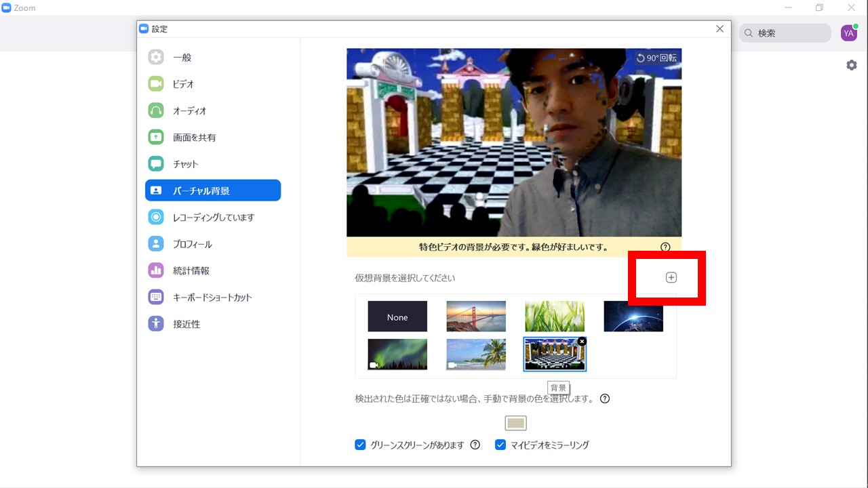868x488 pixels.
Task: Click the Video (ビデオ) camera icon
Action: [x=156, y=84]
